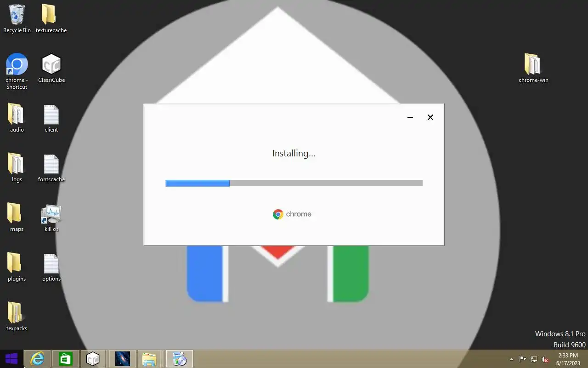Viewport: 588px width, 368px height.
Task: Select the audio folder icon
Action: (17, 118)
